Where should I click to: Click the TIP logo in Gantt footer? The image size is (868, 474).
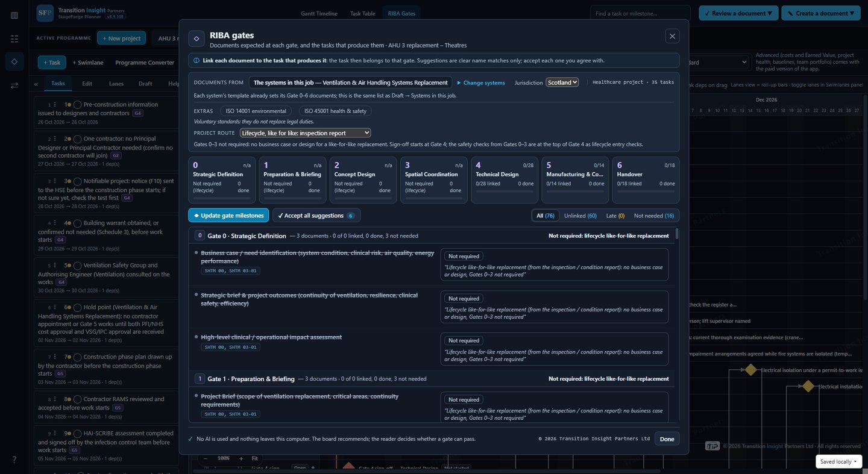(x=712, y=446)
